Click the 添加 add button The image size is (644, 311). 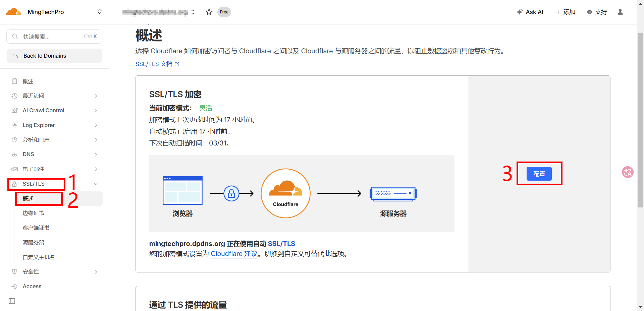pyautogui.click(x=566, y=12)
